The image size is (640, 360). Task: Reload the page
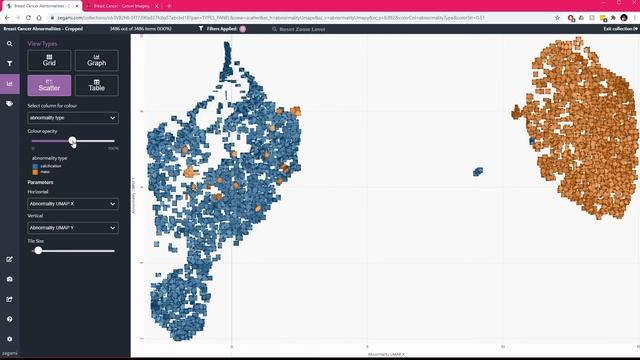[28, 18]
